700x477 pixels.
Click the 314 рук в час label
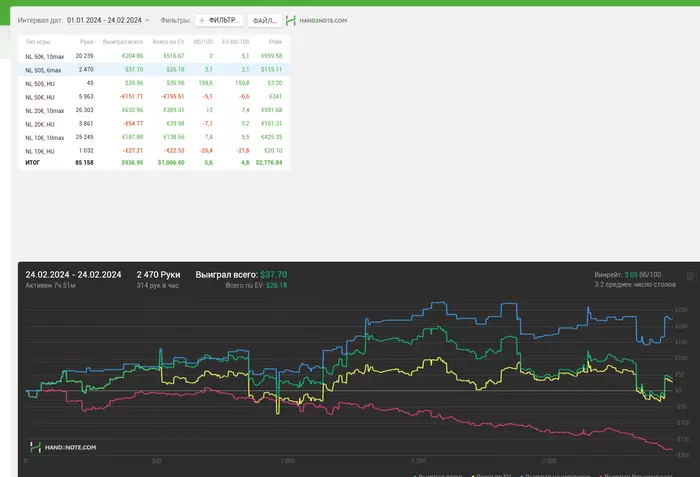tap(158, 285)
